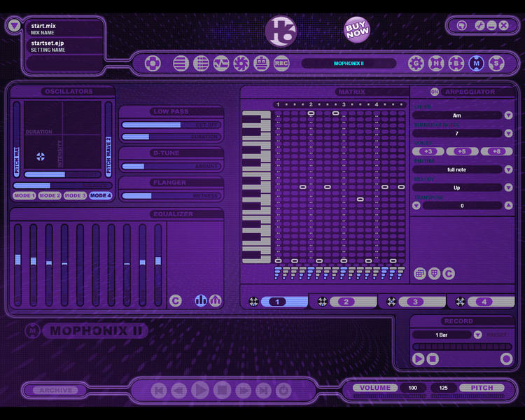
Task: Switch to matrix pattern tab 4
Action: 491,302
